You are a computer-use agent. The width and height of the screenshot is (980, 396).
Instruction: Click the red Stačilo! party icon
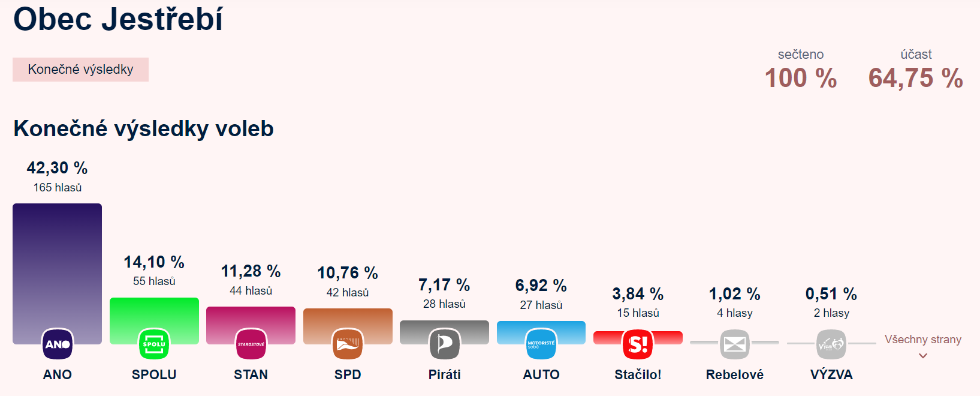pos(638,344)
